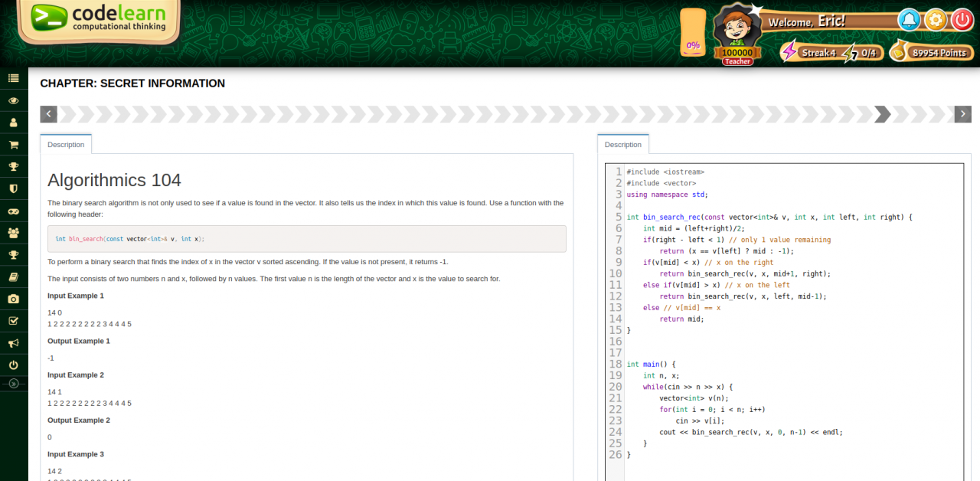This screenshot has width=980, height=481.
Task: Select the code panel Description tab
Action: (622, 145)
